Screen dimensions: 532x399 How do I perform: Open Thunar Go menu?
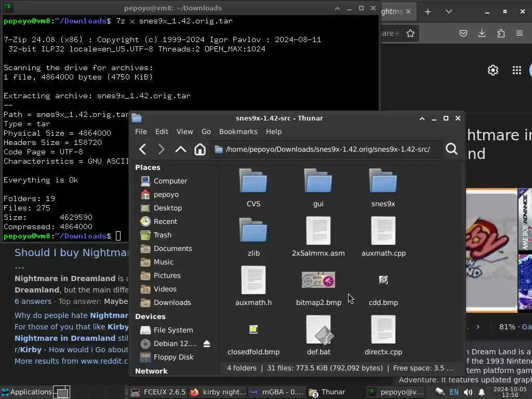(x=206, y=131)
